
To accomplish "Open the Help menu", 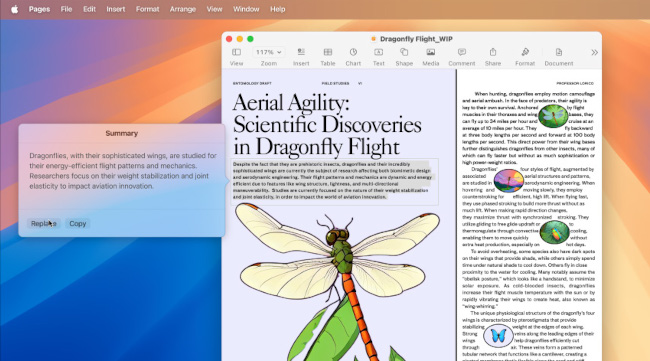I will (278, 9).
